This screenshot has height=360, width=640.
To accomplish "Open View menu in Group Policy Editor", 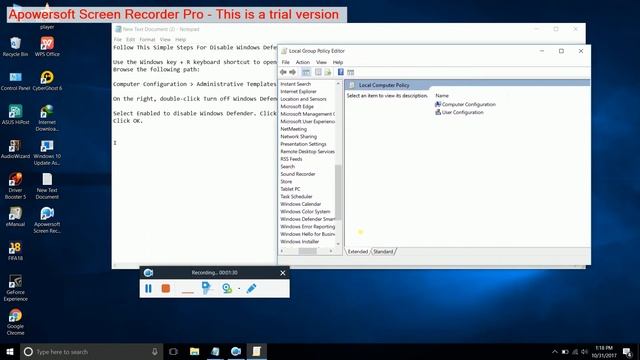I will [321, 62].
